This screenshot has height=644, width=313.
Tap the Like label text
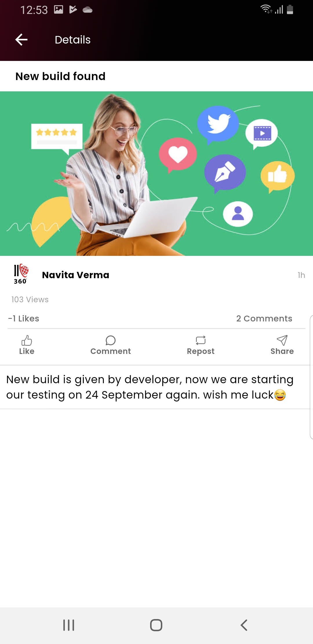(x=27, y=351)
